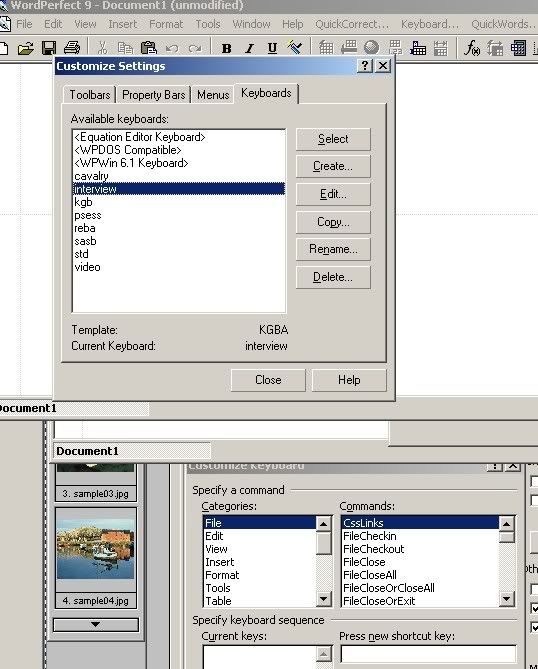Click Categories list scroll down arrow
Image resolution: width=538 pixels, height=669 pixels.
323,599
